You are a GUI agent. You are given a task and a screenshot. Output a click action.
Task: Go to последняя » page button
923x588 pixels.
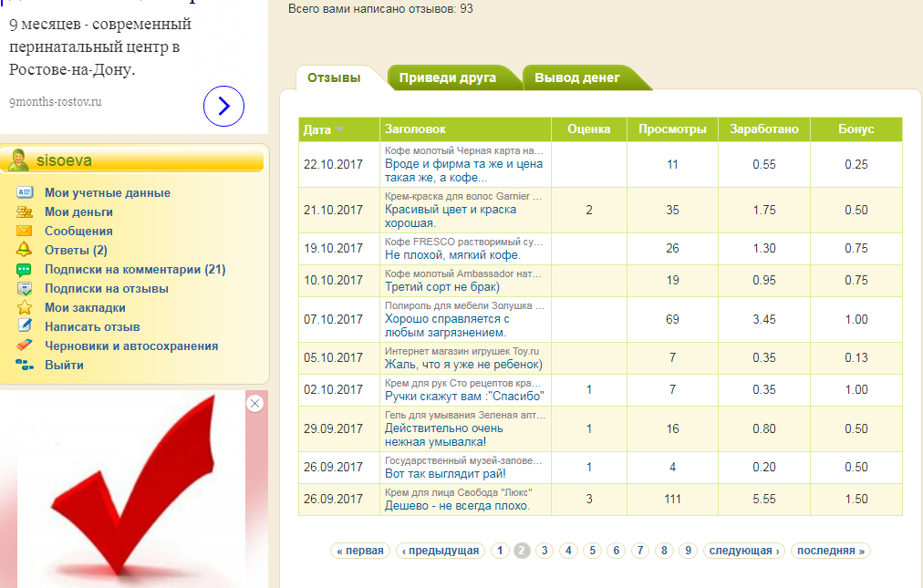point(831,551)
